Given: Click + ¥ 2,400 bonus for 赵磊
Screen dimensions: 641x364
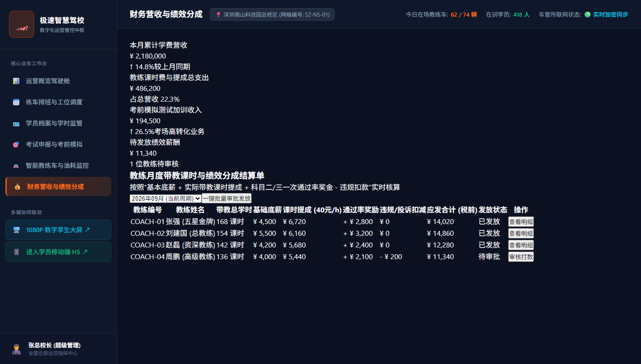Looking at the screenshot, I should pyautogui.click(x=361, y=245).
